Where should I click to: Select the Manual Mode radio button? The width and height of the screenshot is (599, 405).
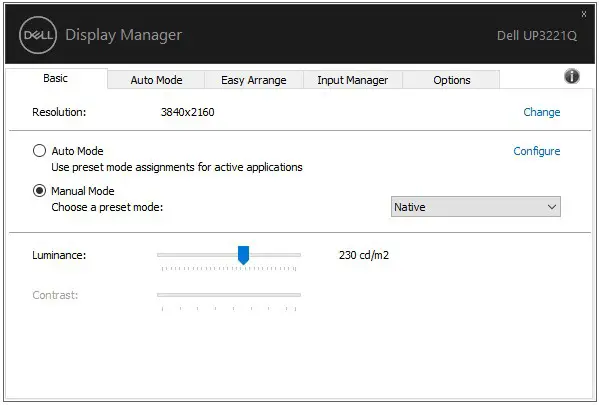[x=39, y=190]
